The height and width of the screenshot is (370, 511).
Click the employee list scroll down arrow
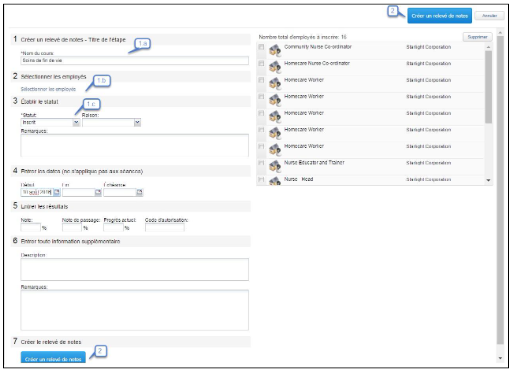pos(488,180)
